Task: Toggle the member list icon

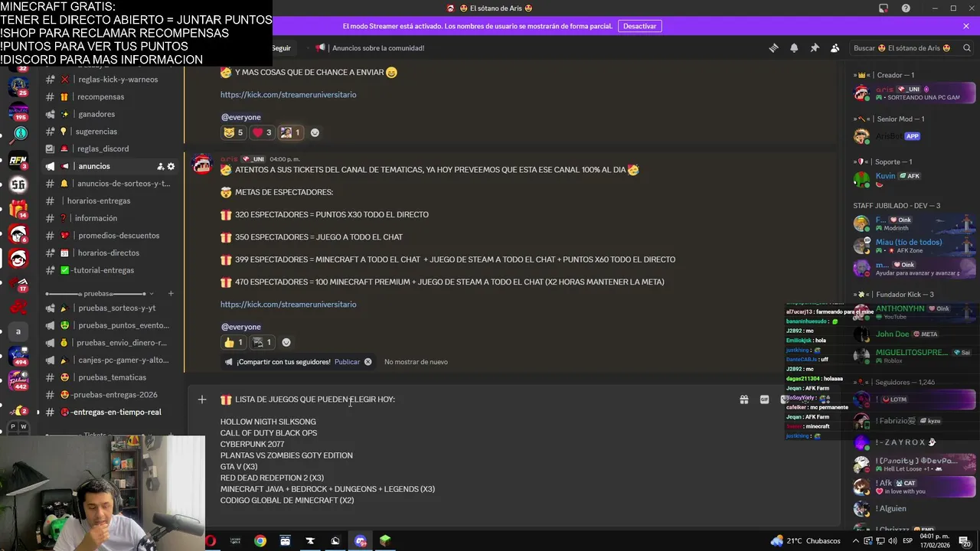Action: 835,47
